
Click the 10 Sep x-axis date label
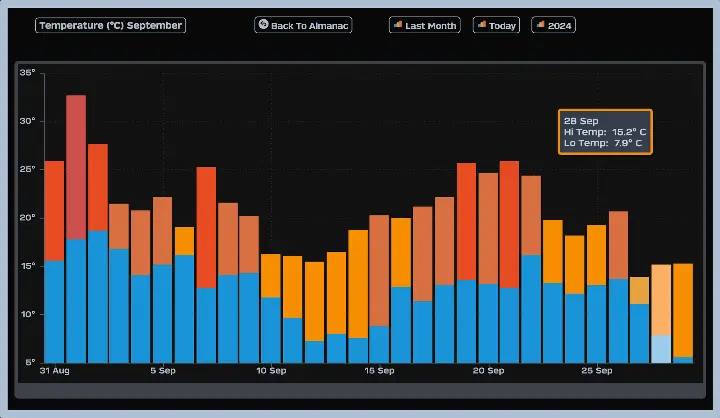[271, 371]
